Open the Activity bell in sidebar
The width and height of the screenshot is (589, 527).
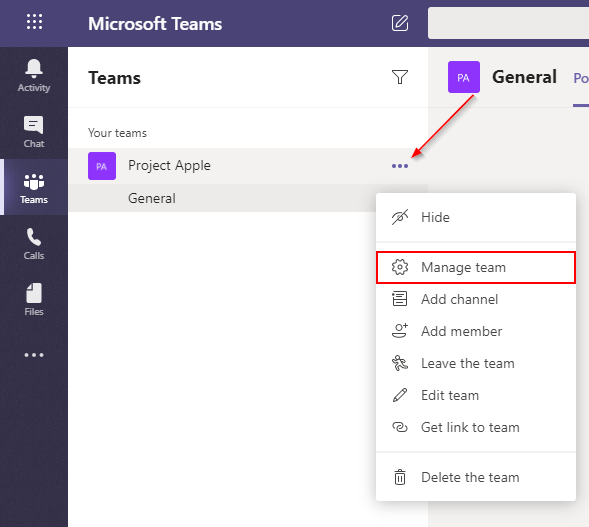(x=34, y=75)
